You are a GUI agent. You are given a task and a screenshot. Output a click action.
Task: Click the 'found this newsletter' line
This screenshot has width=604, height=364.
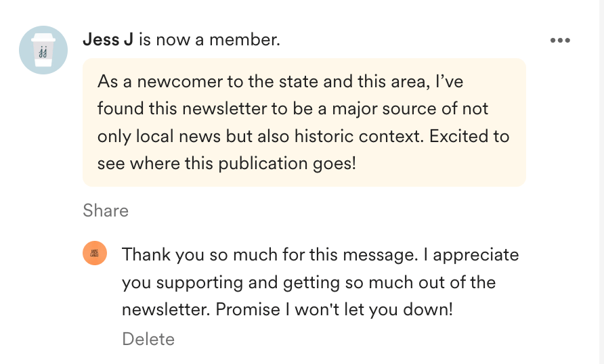click(293, 109)
